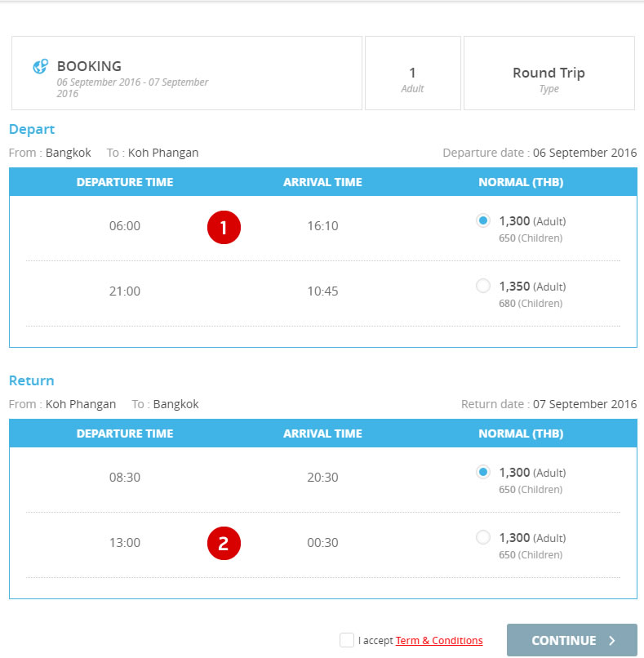Click the 13:00 return departure time
The image size is (644, 658).
point(125,543)
